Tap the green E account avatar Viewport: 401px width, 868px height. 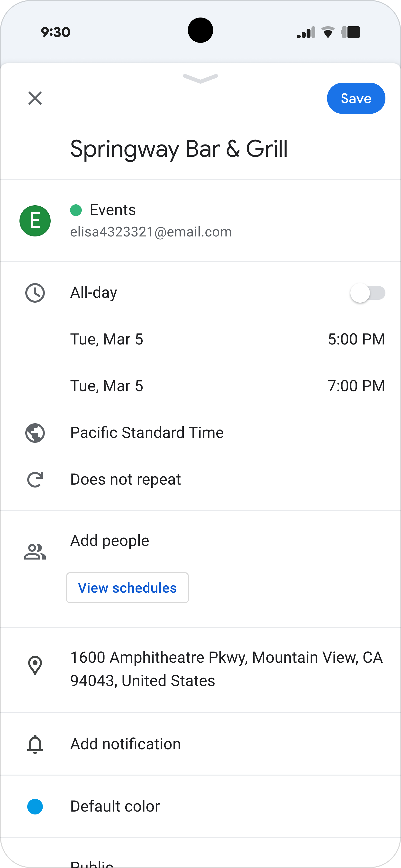click(x=35, y=221)
